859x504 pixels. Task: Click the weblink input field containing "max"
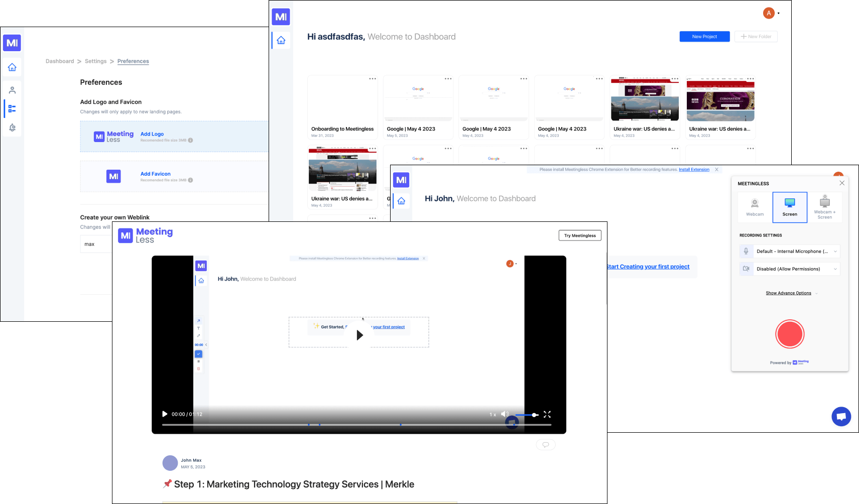(x=96, y=244)
